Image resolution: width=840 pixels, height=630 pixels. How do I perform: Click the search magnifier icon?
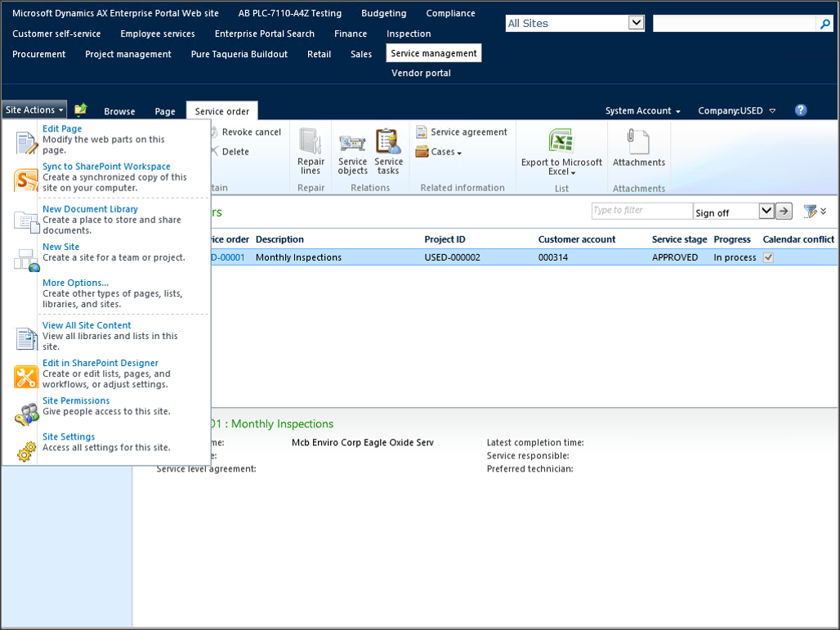824,25
